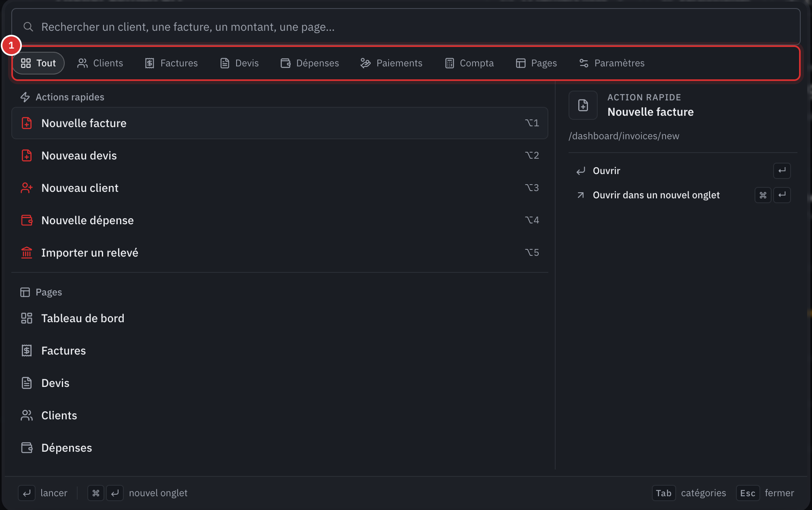Filter by the Dépenses tab
Screen dimensions: 812x510
pos(310,63)
